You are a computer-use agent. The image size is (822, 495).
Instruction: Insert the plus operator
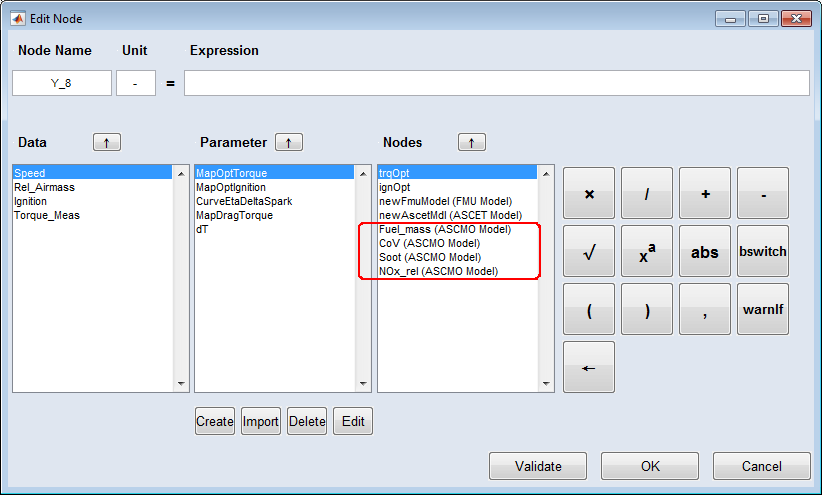pos(705,194)
